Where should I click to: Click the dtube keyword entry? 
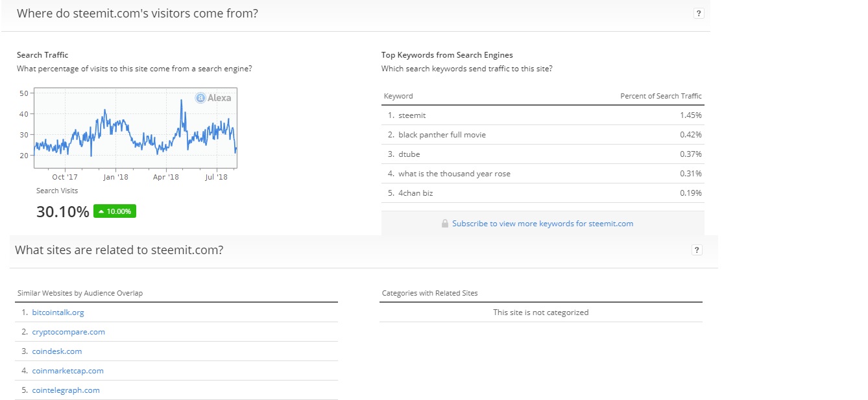409,154
